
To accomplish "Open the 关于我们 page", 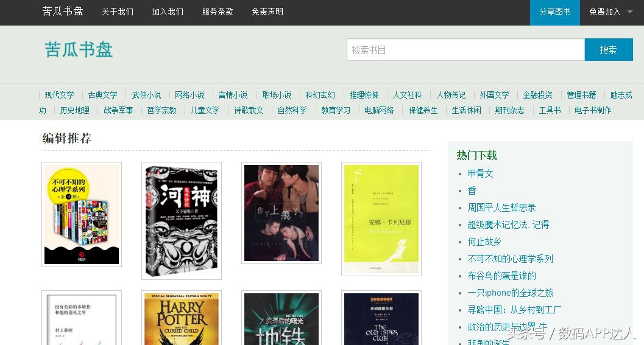I will point(118,12).
